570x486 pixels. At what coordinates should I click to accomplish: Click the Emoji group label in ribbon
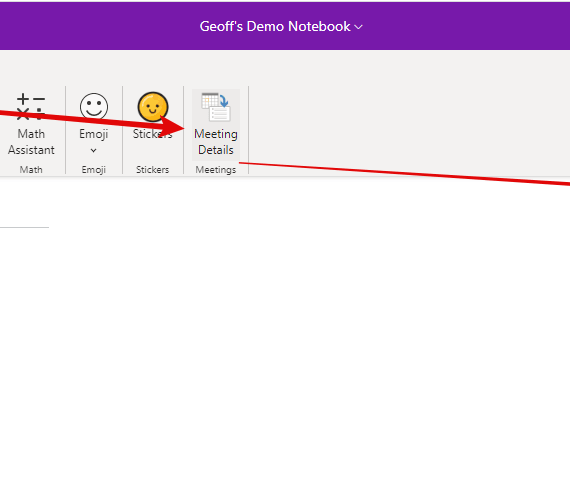93,170
